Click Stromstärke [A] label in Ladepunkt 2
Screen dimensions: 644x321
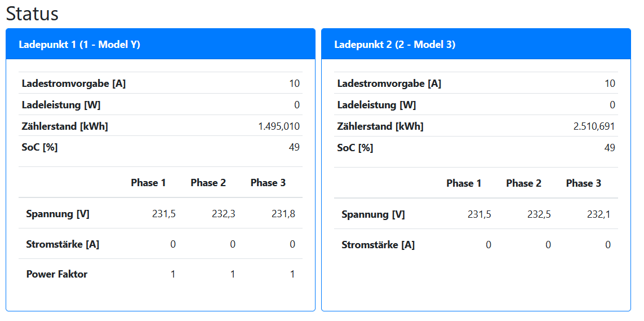tap(378, 245)
